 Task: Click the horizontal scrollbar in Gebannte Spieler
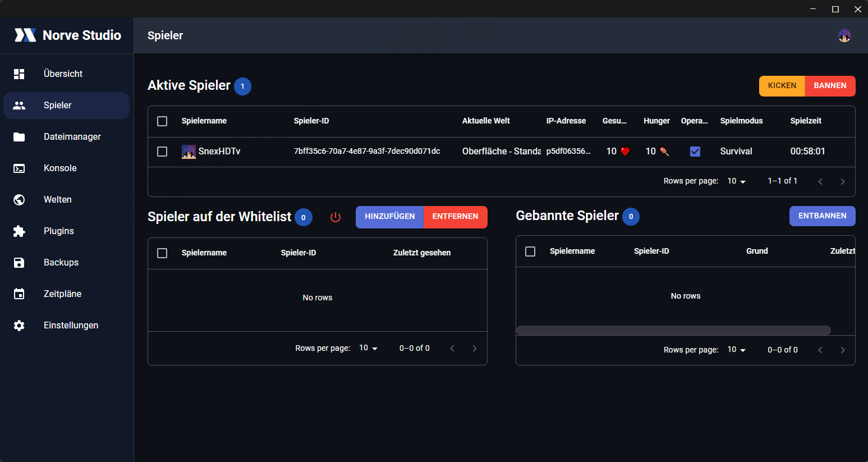(x=673, y=330)
